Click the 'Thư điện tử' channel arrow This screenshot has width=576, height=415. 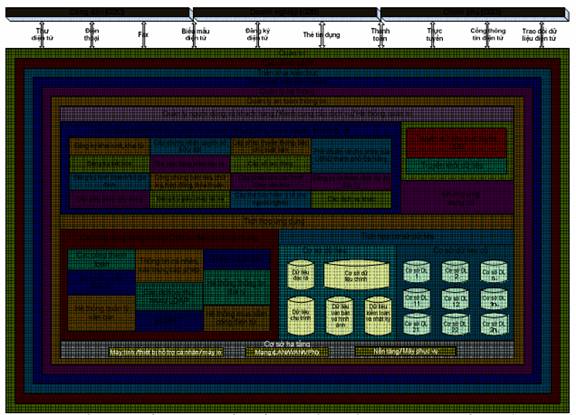pyautogui.click(x=42, y=35)
